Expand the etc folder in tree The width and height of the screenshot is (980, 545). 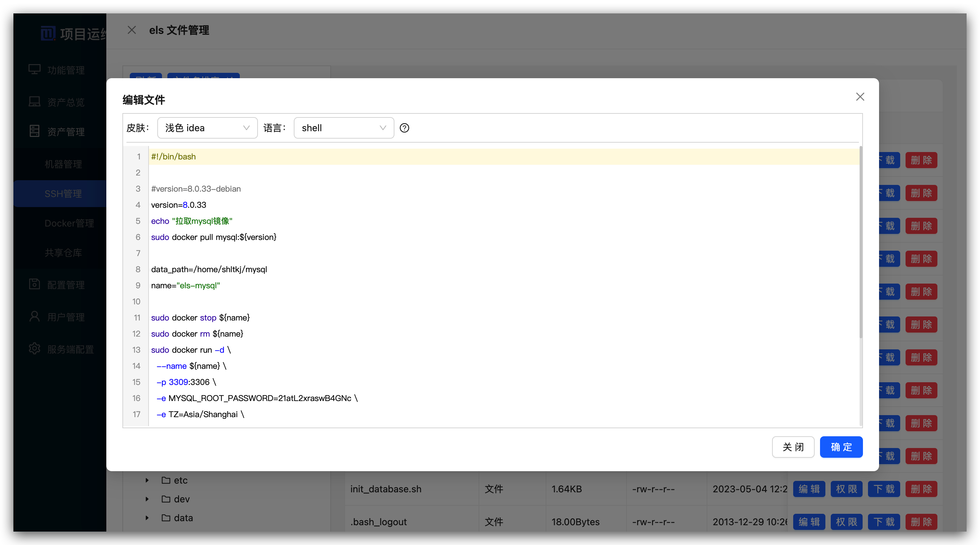coord(147,480)
